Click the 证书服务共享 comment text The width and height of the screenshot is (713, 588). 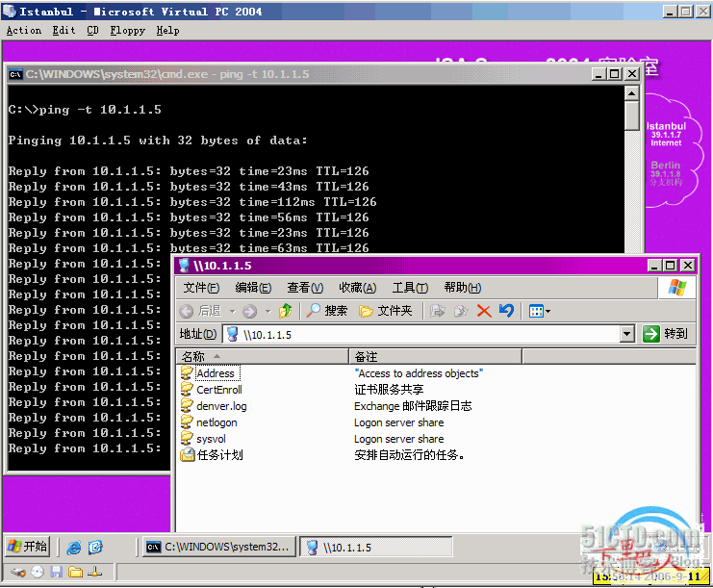tap(389, 390)
